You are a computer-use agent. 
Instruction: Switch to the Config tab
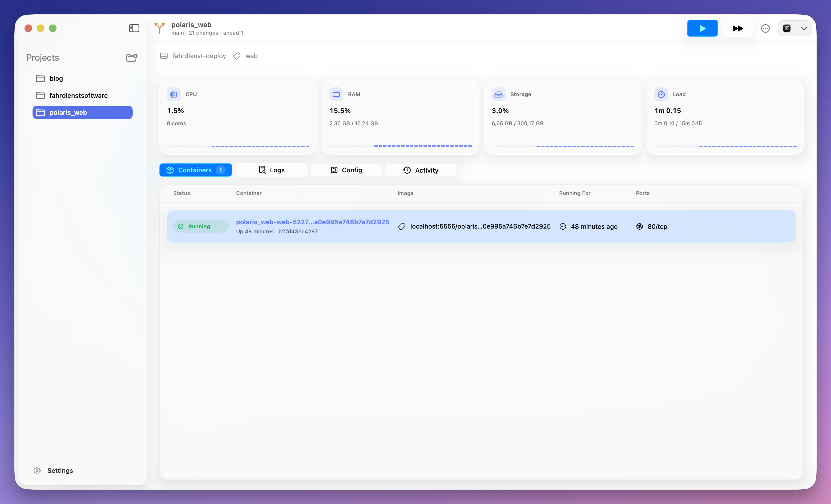tap(346, 170)
